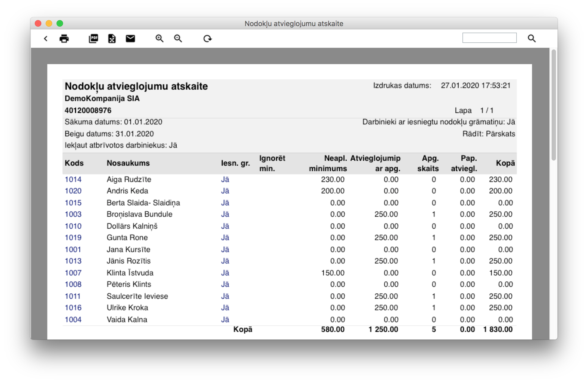
Task: Focus the search text field
Action: 489,38
